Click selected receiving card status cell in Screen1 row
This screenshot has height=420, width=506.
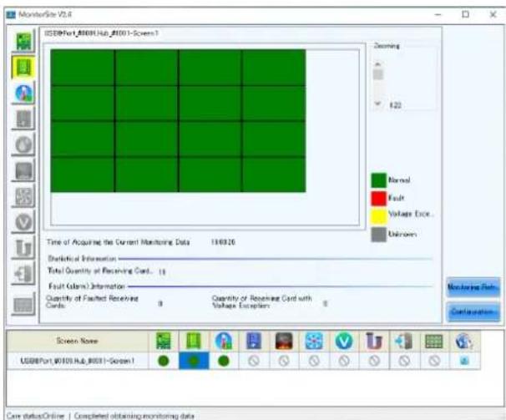194,361
